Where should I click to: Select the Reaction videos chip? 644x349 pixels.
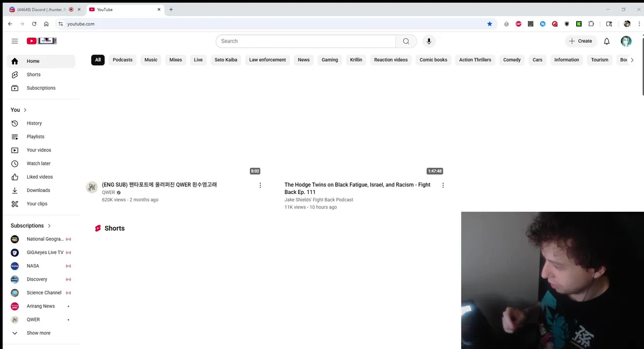click(x=391, y=60)
